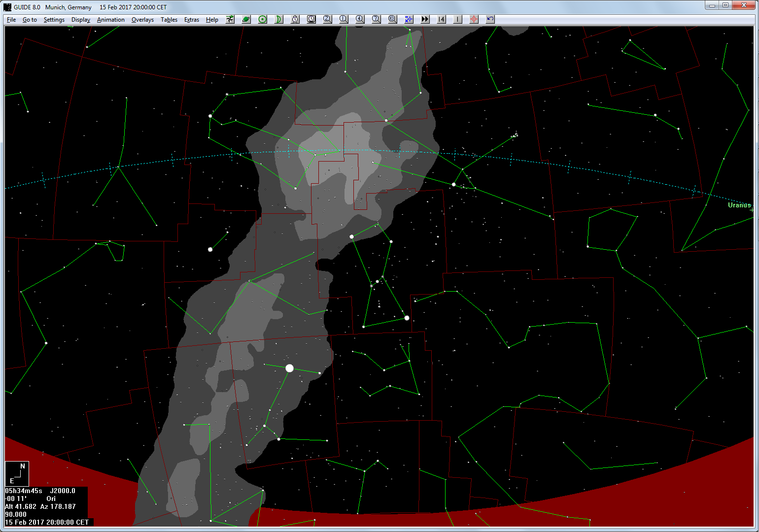759x532 pixels.
Task: Set zoom level 2 magnifier
Action: pos(327,19)
